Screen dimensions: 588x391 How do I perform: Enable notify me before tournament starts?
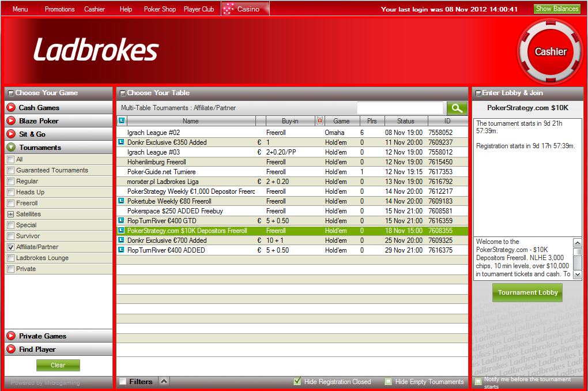(478, 382)
